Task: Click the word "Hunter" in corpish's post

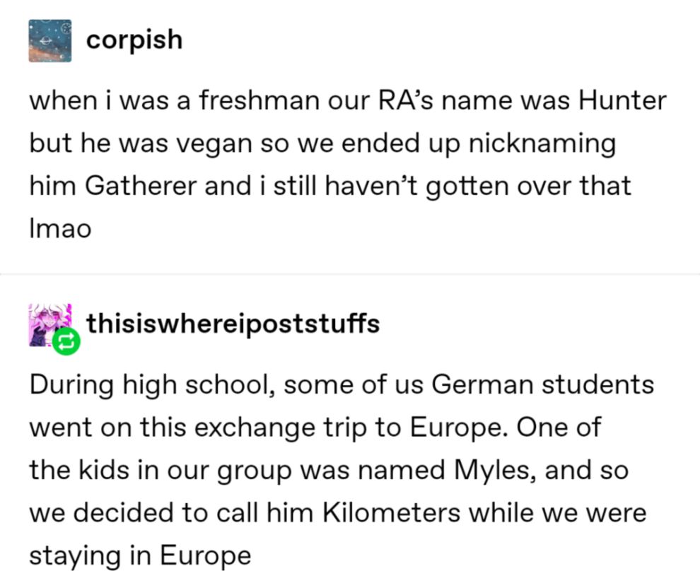Action: coord(622,101)
